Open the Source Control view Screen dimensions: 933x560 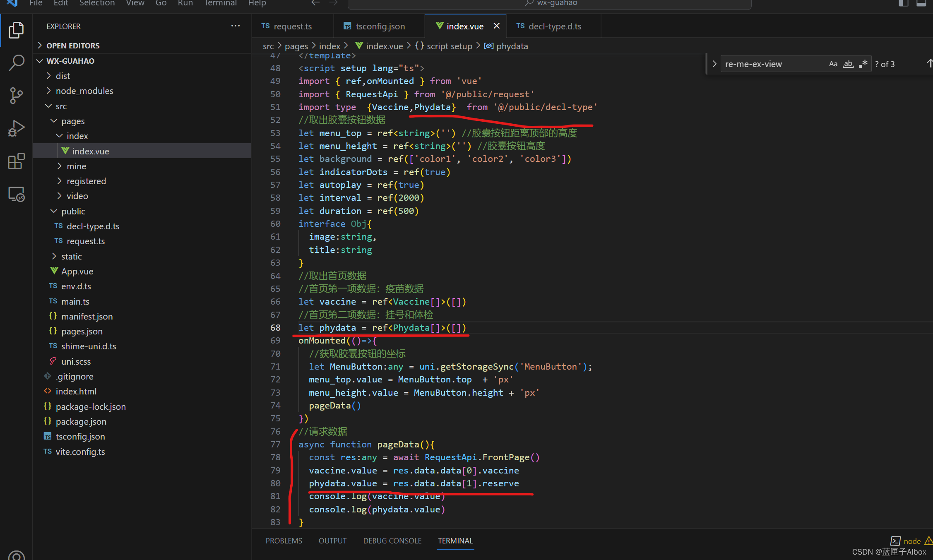coord(16,95)
